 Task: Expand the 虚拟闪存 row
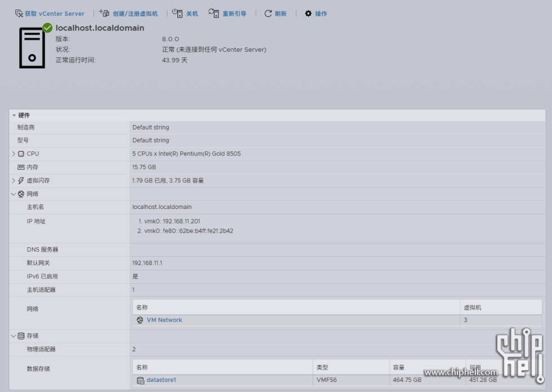pyautogui.click(x=14, y=181)
